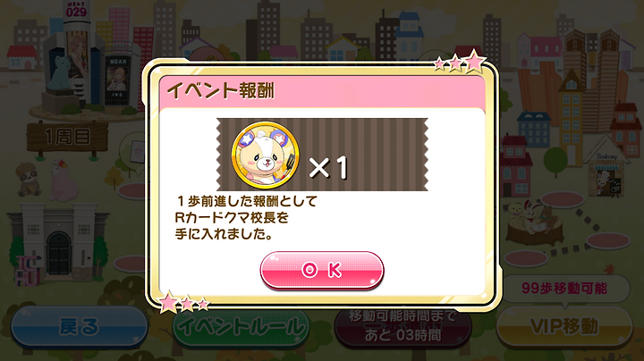Click the 1周目 wooden signboard
The image size is (644, 361).
[x=67, y=138]
